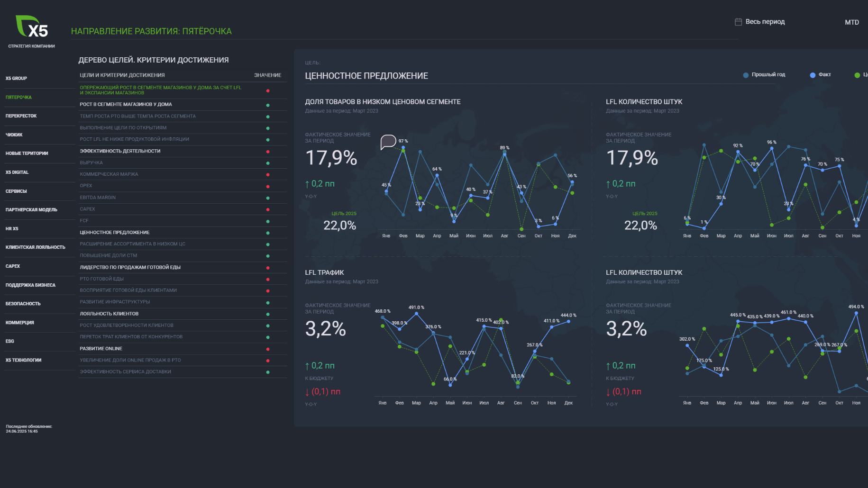Click the red status dot for Развитие Online
Viewport: 868px width, 488px height.
(268, 349)
